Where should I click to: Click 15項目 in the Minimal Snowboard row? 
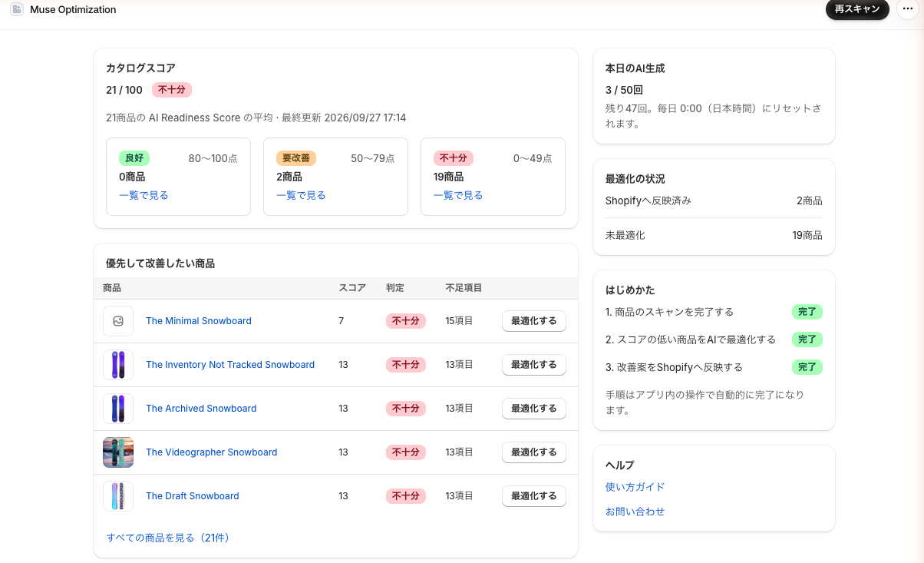459,321
